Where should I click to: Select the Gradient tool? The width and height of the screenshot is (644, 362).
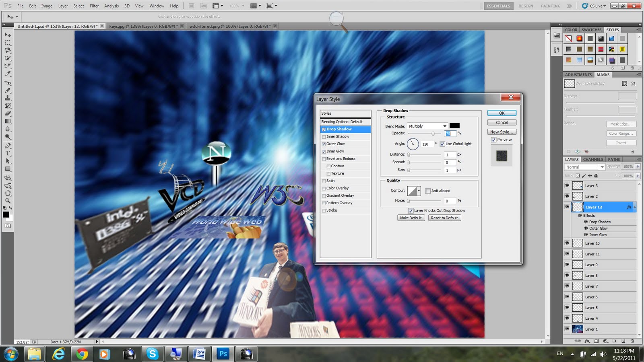[x=8, y=121]
